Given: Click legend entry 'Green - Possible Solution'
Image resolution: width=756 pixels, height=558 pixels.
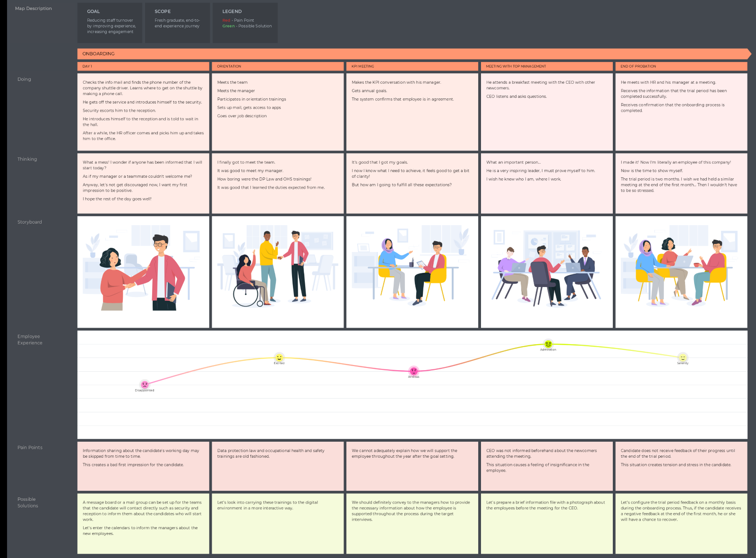Looking at the screenshot, I should click(x=247, y=26).
